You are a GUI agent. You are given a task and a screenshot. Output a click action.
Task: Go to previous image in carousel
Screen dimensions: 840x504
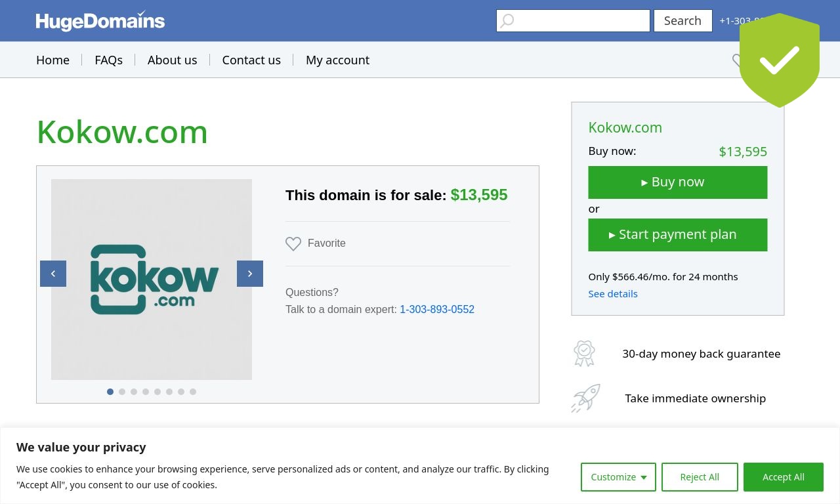tap(53, 274)
